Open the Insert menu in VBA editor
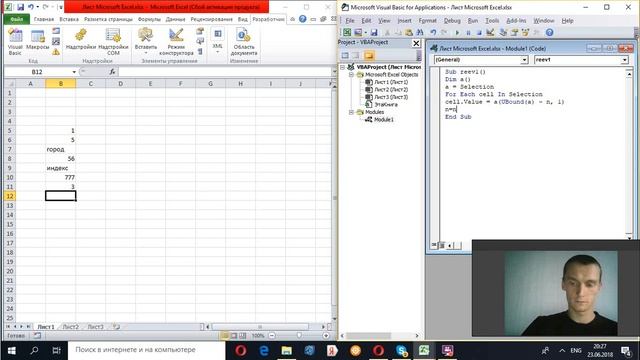 click(x=404, y=20)
